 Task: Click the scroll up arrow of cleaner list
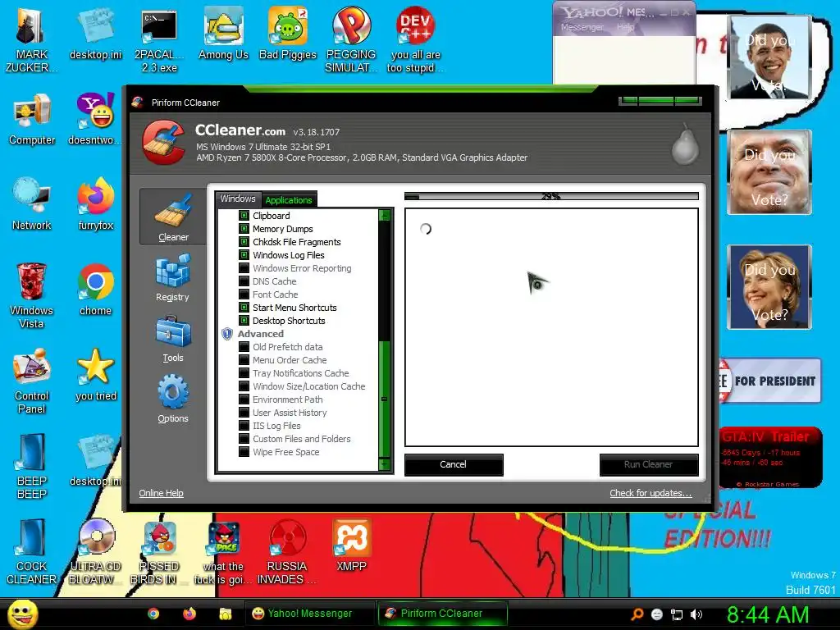click(384, 216)
